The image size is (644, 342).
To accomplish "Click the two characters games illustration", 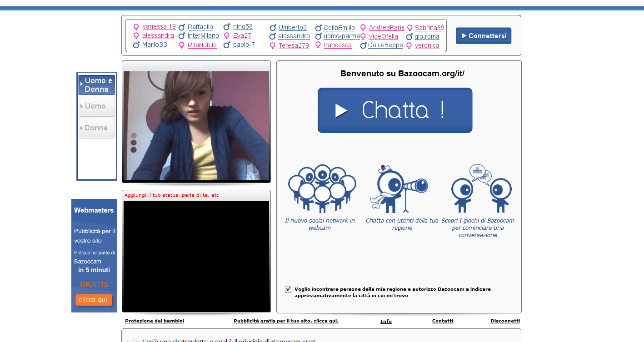I will click(x=481, y=188).
